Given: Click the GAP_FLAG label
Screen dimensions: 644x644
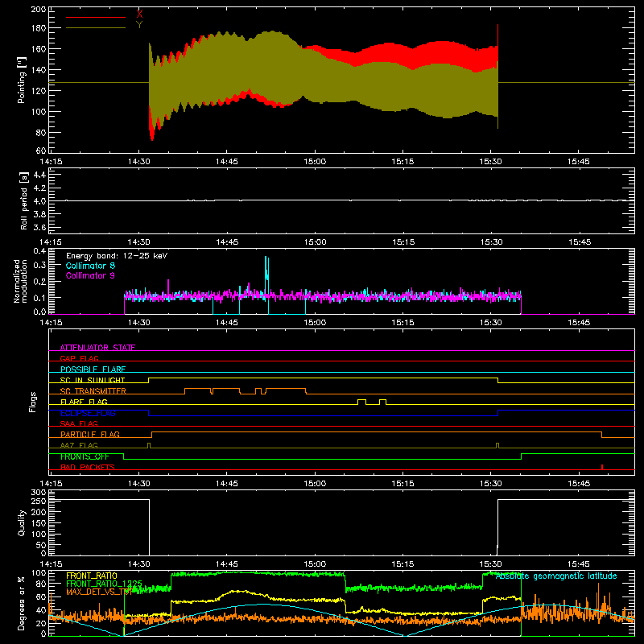Looking at the screenshot, I should 79,358.
